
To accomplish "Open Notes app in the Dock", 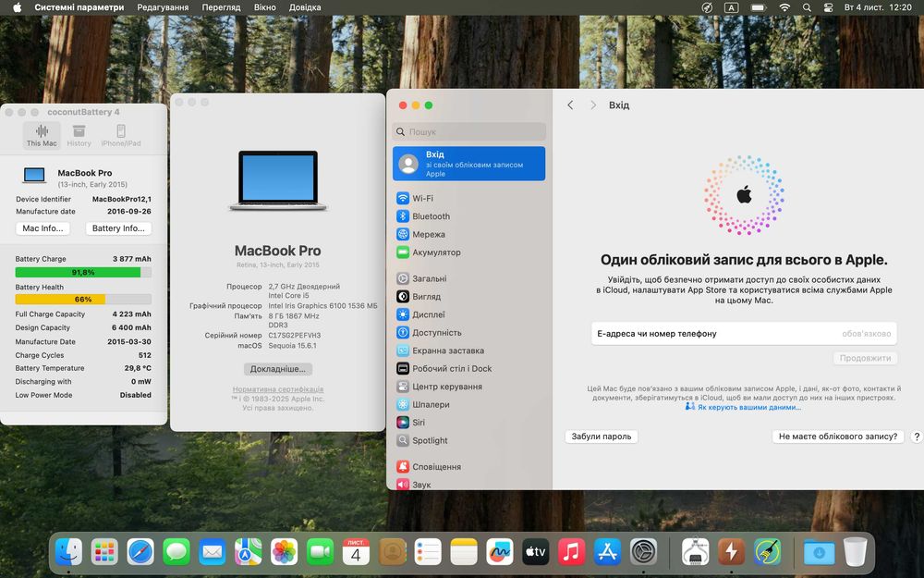I will (464, 552).
